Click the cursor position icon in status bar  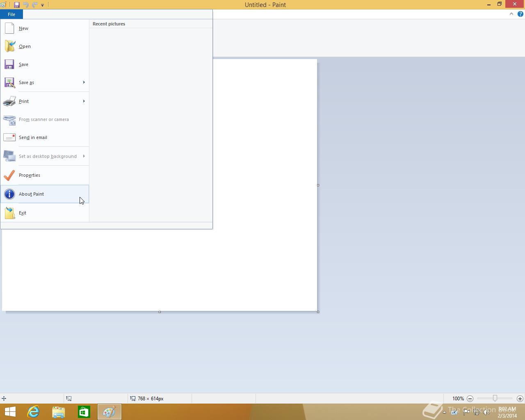click(x=4, y=398)
